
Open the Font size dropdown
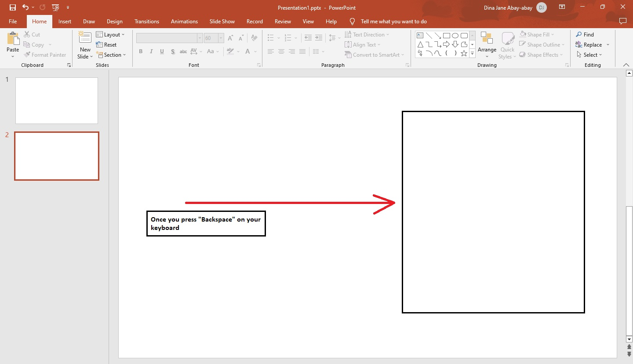[x=221, y=38]
